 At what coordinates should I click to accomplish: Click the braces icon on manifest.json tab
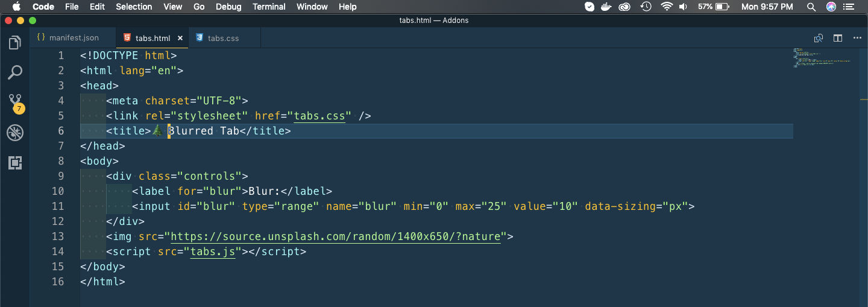click(41, 37)
